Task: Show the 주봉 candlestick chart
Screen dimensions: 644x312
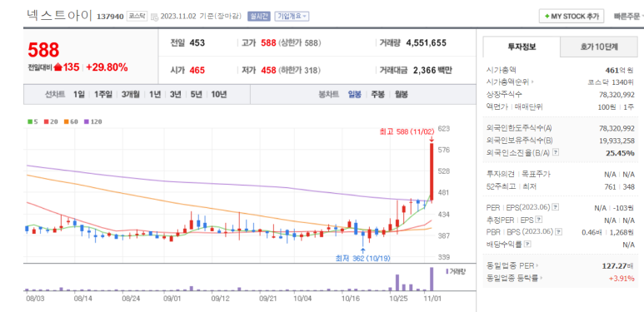Action: [x=378, y=94]
